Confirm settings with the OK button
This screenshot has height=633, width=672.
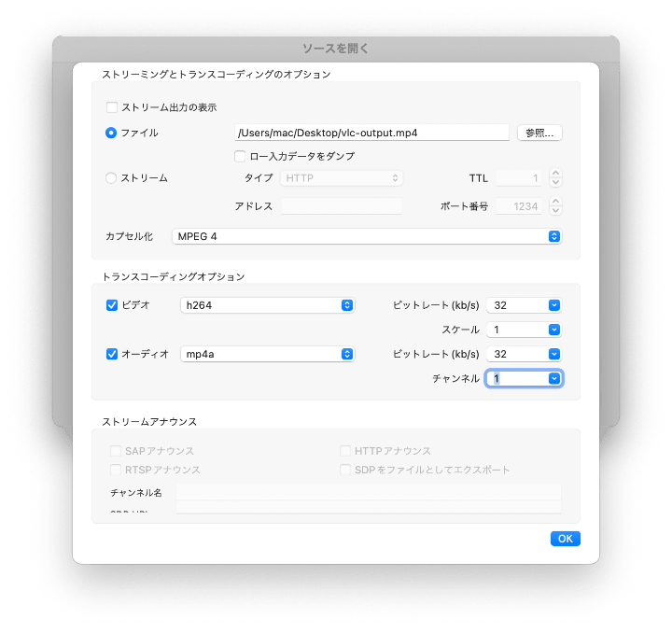coord(566,539)
